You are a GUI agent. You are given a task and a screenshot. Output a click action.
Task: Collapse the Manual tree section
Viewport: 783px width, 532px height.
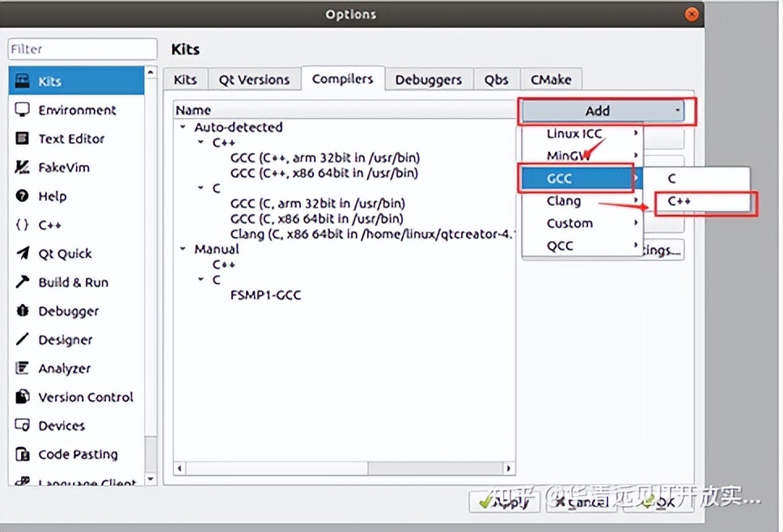(184, 250)
